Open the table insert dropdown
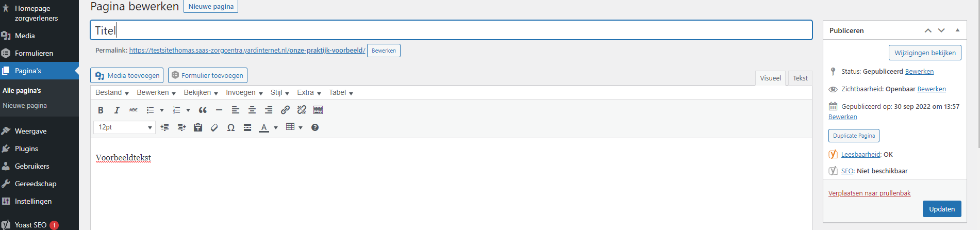The height and width of the screenshot is (230, 980). tap(294, 127)
